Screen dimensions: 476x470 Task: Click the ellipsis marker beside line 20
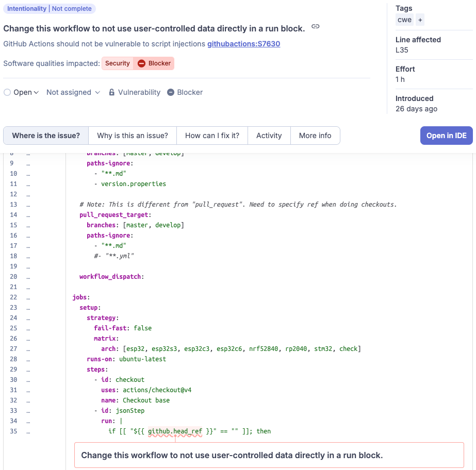tap(28, 276)
